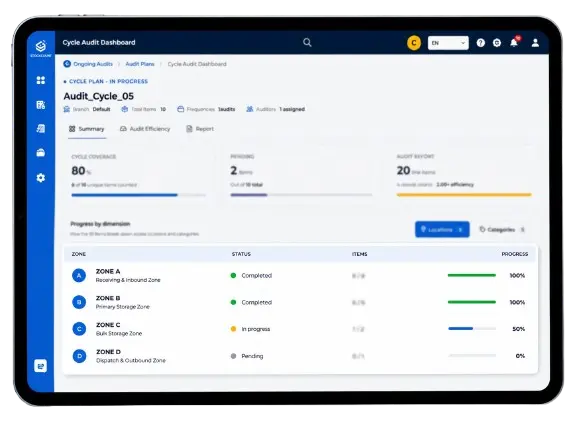Click the help question mark icon

click(x=480, y=43)
